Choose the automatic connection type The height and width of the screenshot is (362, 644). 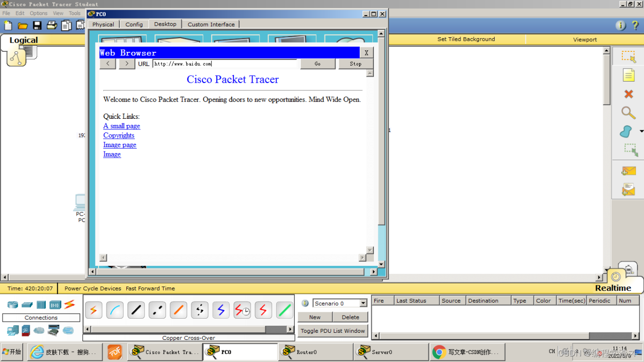click(x=93, y=310)
